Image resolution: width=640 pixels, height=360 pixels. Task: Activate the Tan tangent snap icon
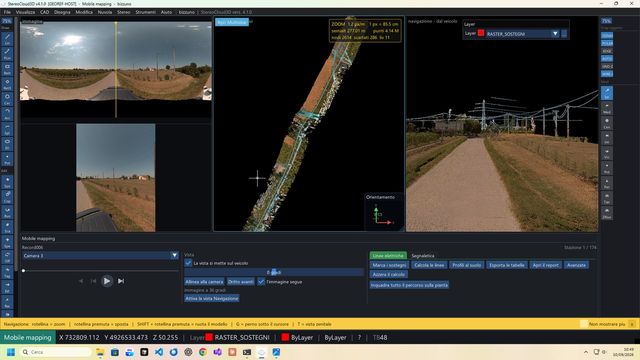click(607, 198)
